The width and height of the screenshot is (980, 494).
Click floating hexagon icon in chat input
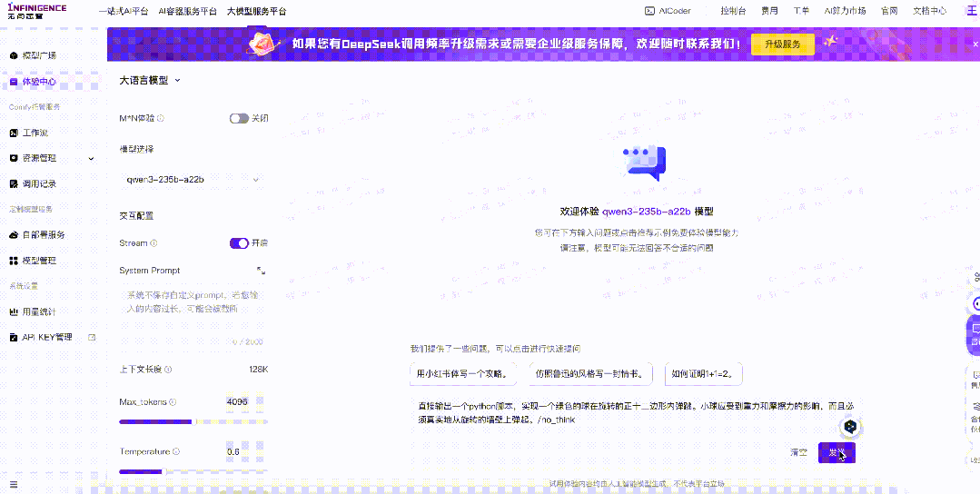[850, 427]
